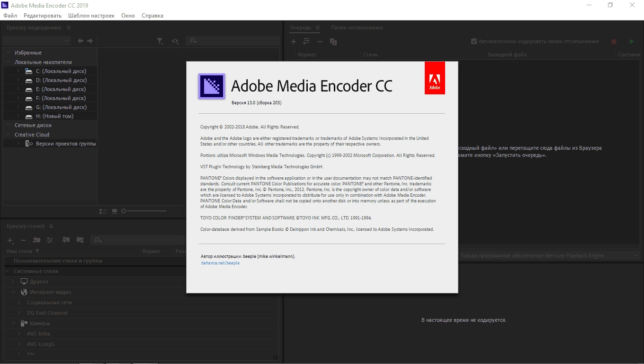Click the Media Encoder app icon in dialog
The height and width of the screenshot is (364, 644).
pos(211,86)
